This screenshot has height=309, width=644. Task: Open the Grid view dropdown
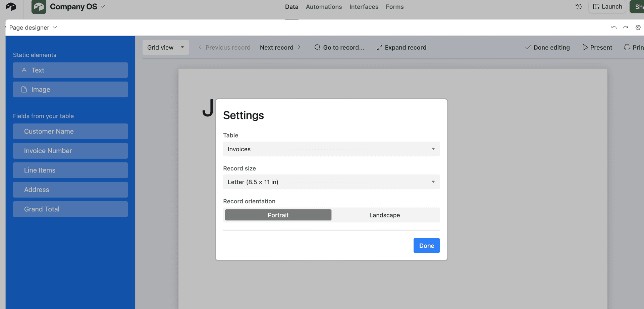(165, 47)
